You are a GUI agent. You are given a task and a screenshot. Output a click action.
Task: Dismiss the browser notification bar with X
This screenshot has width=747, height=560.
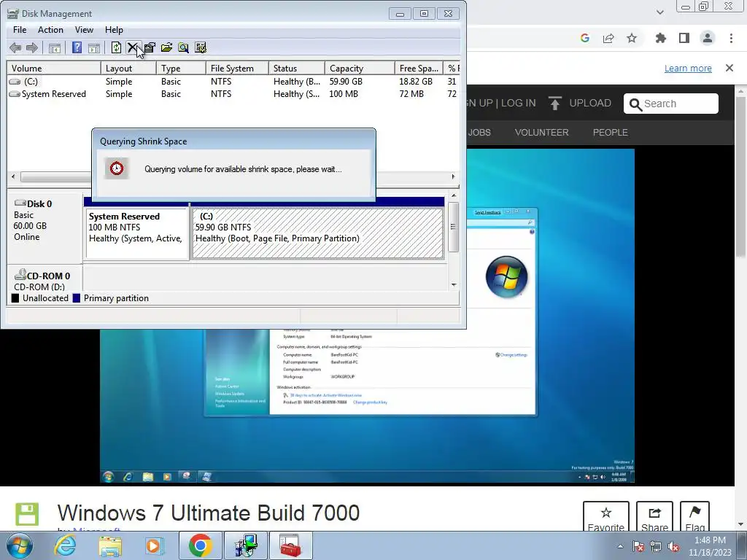[x=729, y=68]
